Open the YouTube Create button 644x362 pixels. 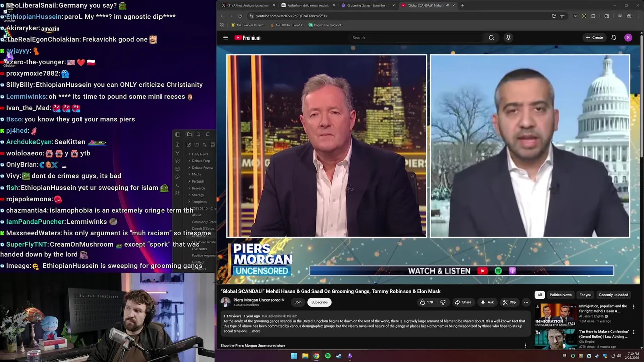(x=594, y=38)
